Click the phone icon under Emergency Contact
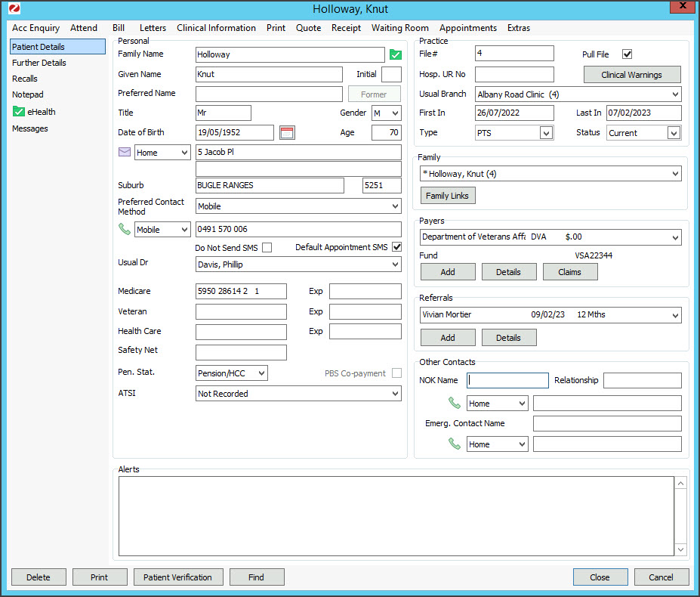Viewport: 700px width, 597px height. tap(454, 444)
